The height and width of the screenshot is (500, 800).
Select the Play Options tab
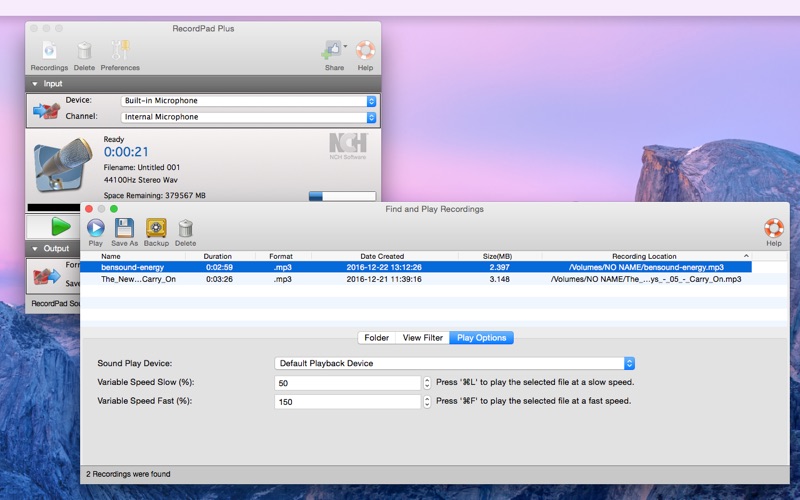(x=481, y=338)
